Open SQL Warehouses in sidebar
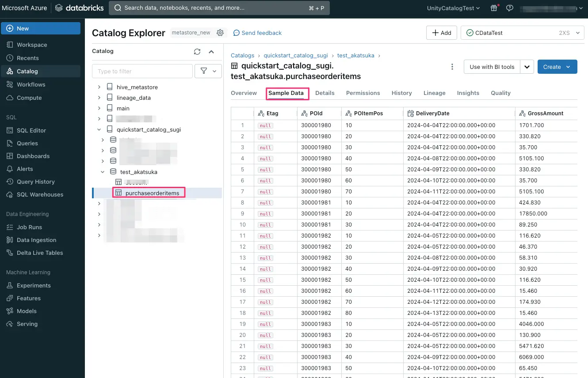Screen dimensions: 588x378 click(40, 194)
